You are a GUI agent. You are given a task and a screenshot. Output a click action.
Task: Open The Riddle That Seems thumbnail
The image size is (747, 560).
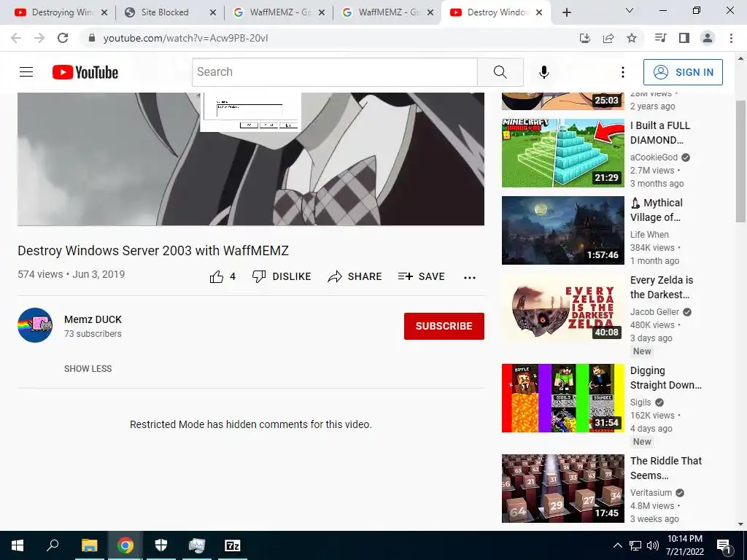[x=562, y=488]
